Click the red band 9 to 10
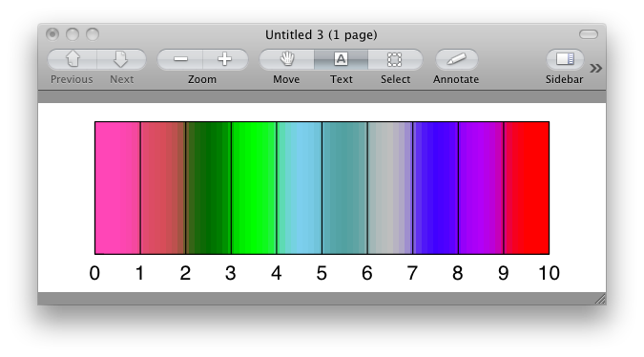 (x=527, y=188)
